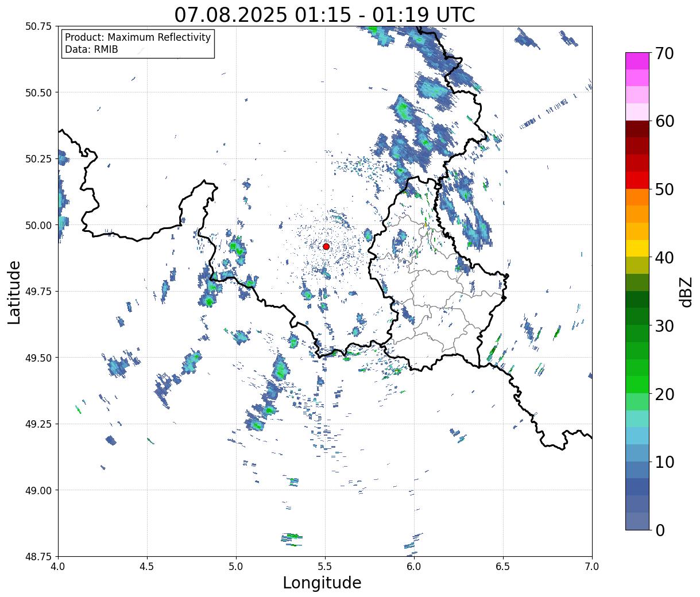Click the y-axis tick label 50.00
The height and width of the screenshot is (597, 700).
coord(38,225)
